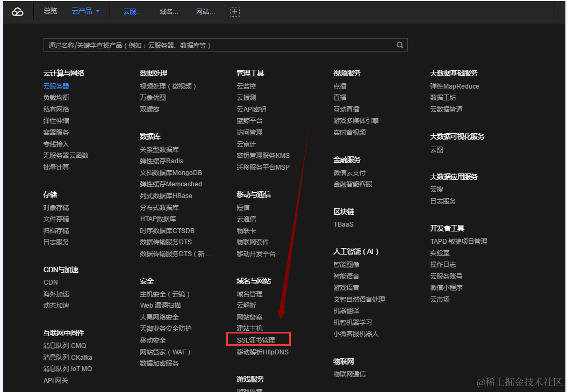
Task: Open 物联网套件 link
Action: pos(253,242)
